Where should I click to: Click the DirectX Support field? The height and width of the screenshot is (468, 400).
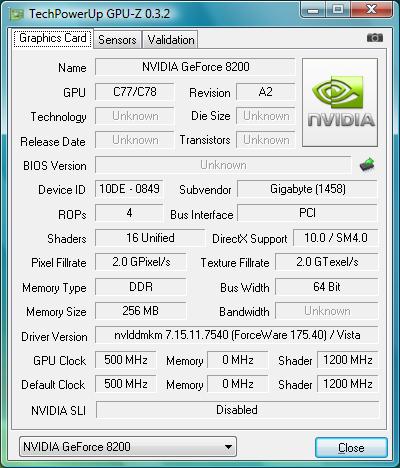[336, 238]
